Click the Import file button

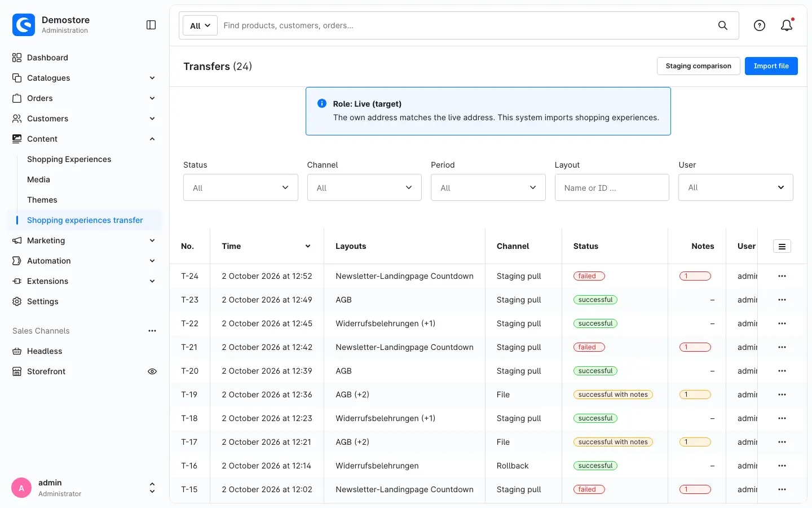tap(771, 66)
